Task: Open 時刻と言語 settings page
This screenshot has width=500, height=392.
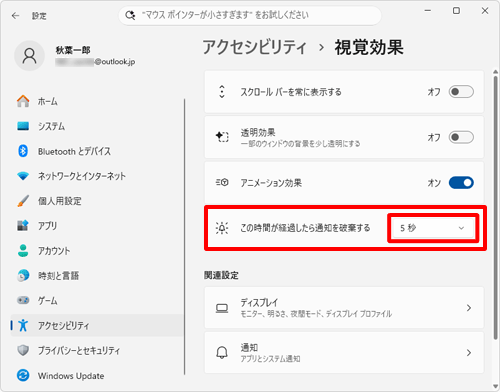Action: click(x=97, y=276)
